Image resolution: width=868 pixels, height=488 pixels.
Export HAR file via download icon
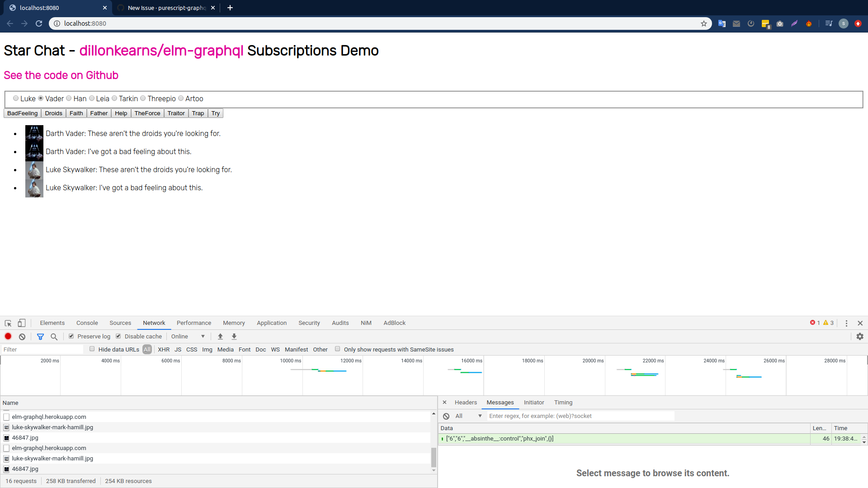(x=234, y=336)
